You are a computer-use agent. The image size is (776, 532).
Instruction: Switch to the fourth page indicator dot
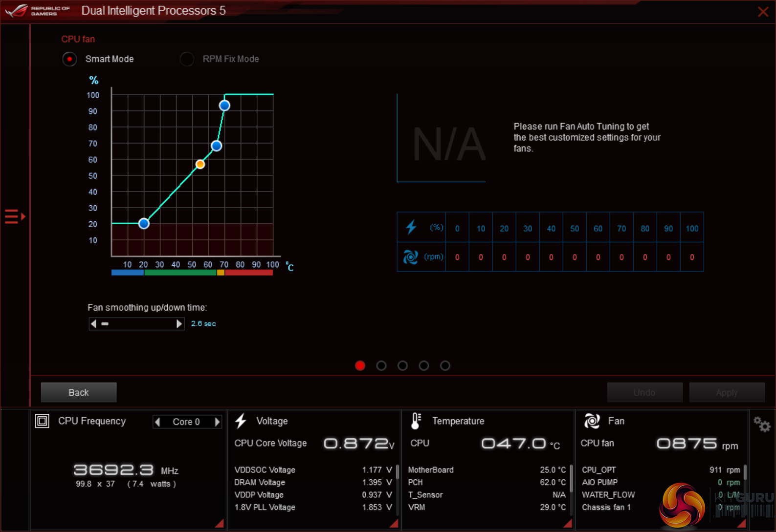424,365
